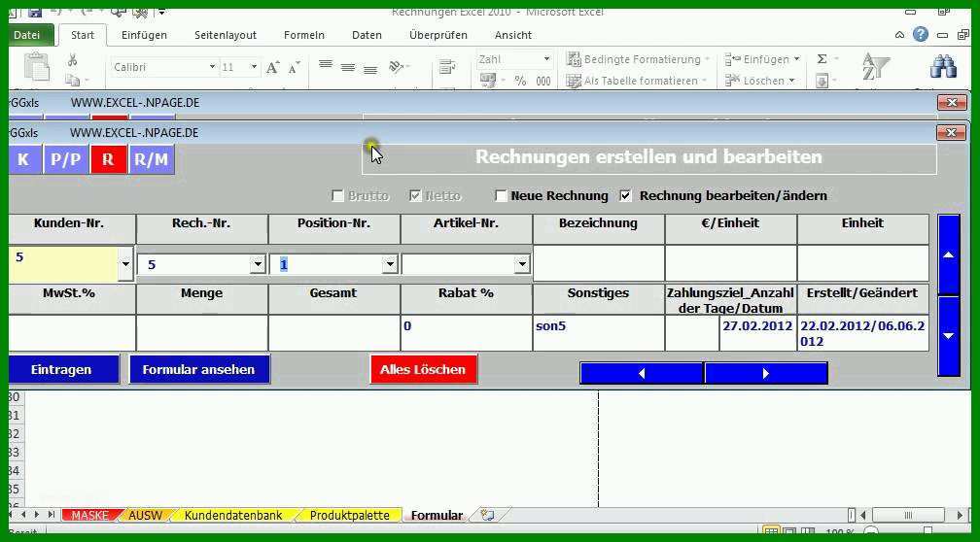
Task: Click the Formular ansehen button
Action: tap(199, 370)
